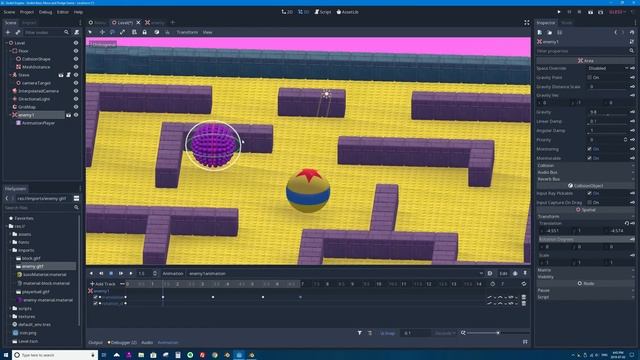Switch to the Import tab
Image resolution: width=640 pixels, height=360 pixels.
(x=29, y=23)
